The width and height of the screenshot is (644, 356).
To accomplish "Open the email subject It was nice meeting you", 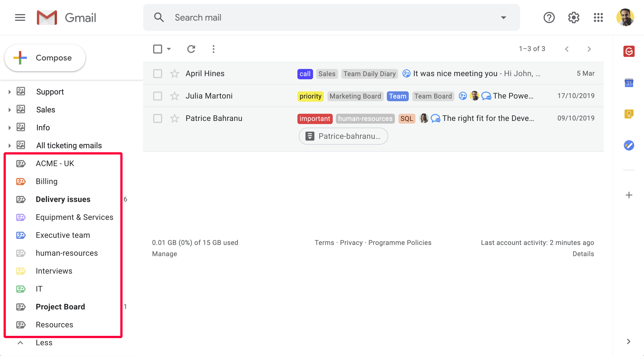I will pyautogui.click(x=455, y=73).
